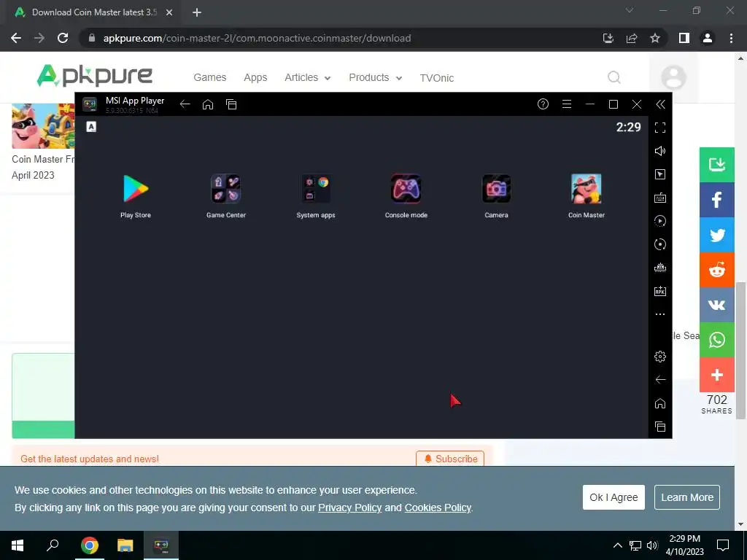Viewport: 747px width, 560px height.
Task: Collapse the MSI App Player side toolbar
Action: click(660, 104)
